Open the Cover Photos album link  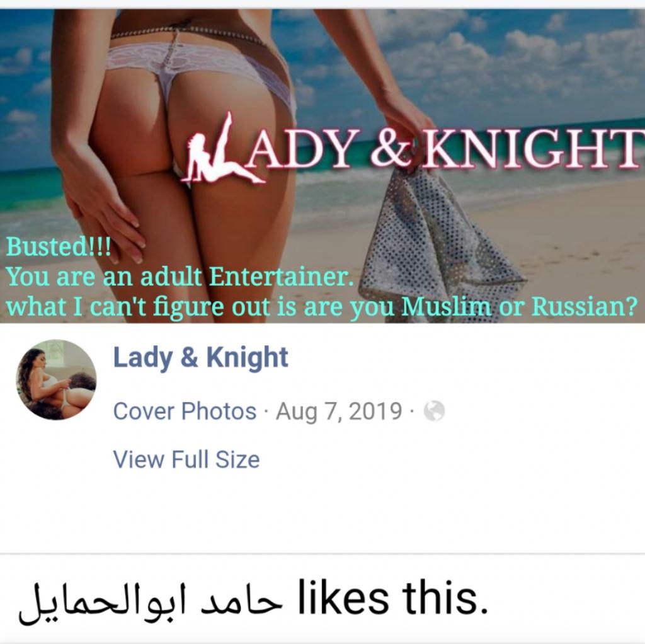point(185,411)
